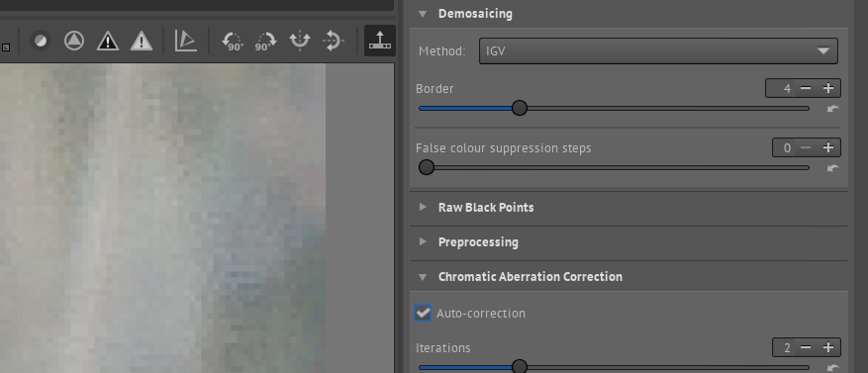The image size is (868, 373).
Task: Click the highlighted up-arrow panel toggle icon
Action: [x=380, y=41]
